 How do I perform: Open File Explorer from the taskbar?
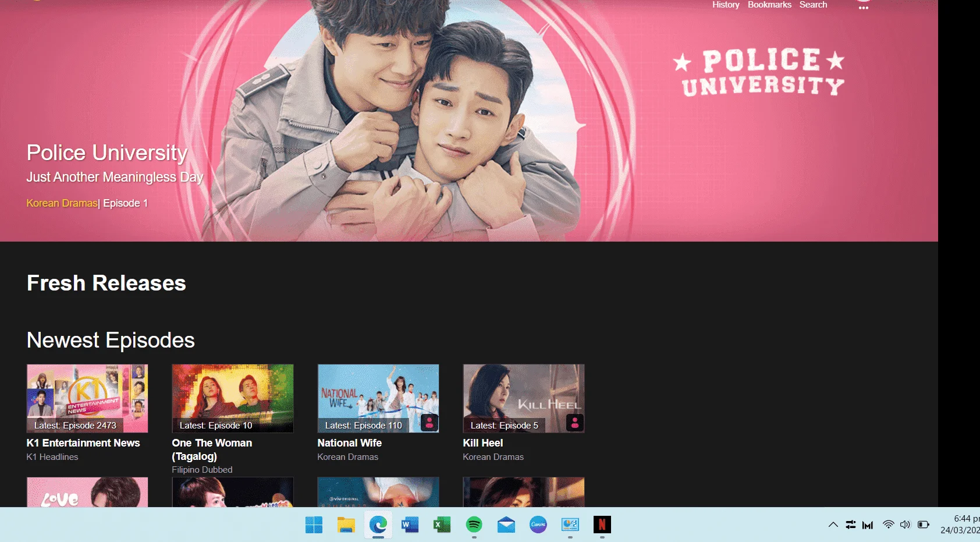coord(346,525)
